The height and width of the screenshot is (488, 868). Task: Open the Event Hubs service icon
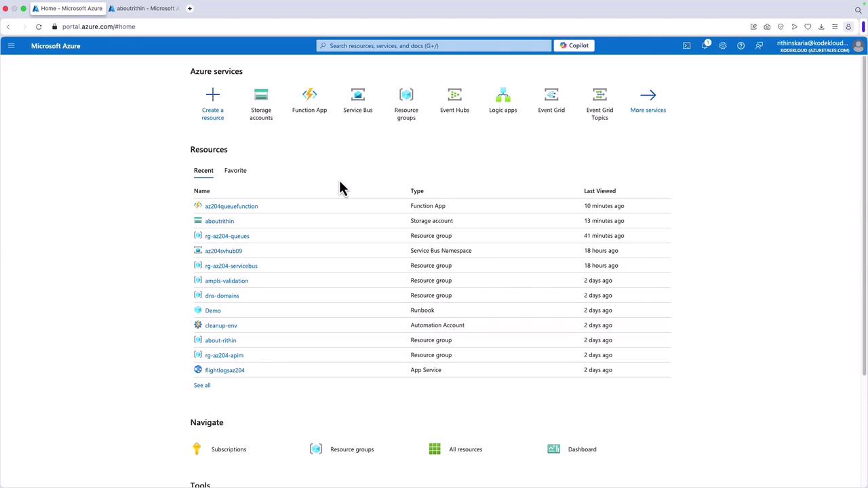click(x=454, y=95)
